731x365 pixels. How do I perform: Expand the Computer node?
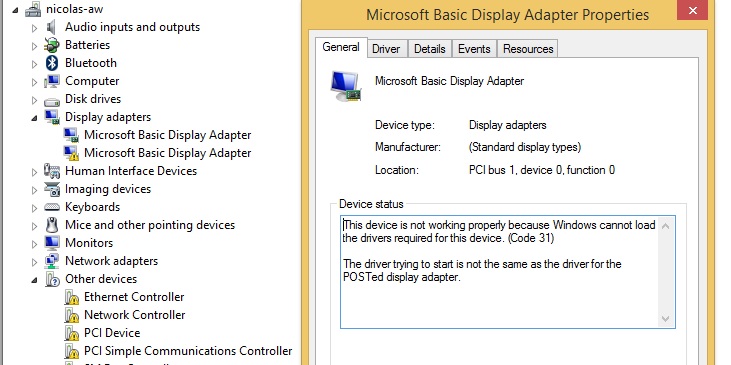[x=34, y=82]
